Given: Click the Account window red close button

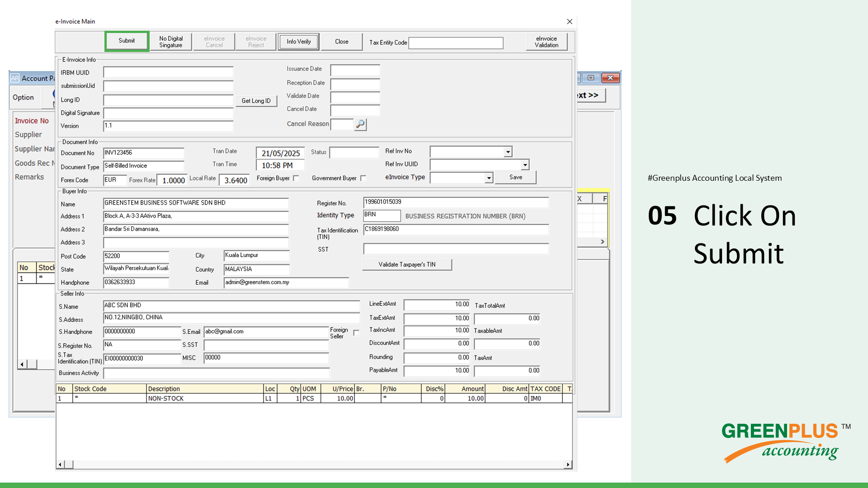Looking at the screenshot, I should click(x=610, y=78).
